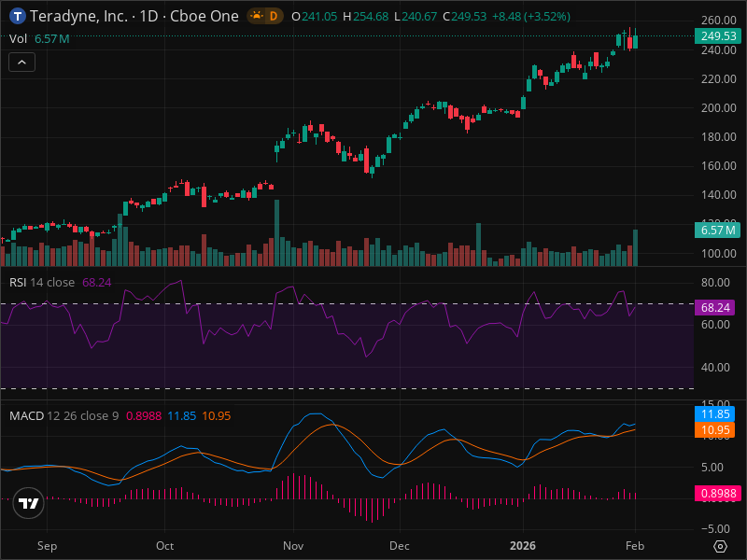
Task: Click the orange sun market status icon
Action: coord(257,17)
